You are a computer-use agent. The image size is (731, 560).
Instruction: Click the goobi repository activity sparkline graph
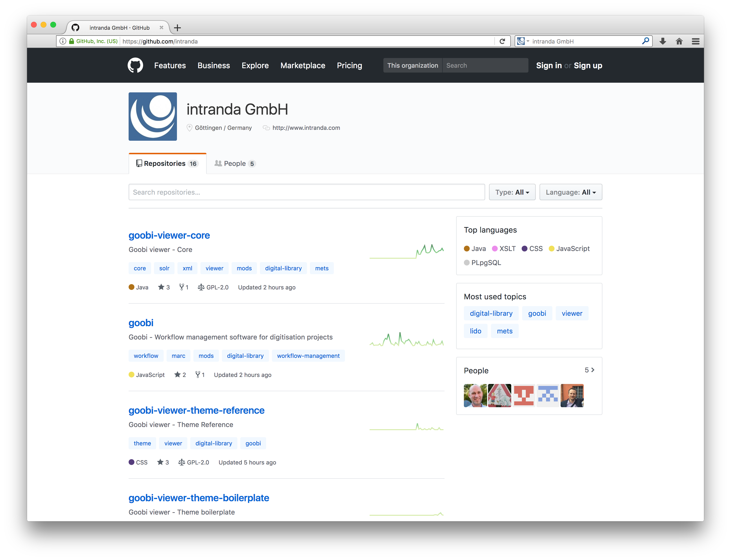tap(407, 339)
